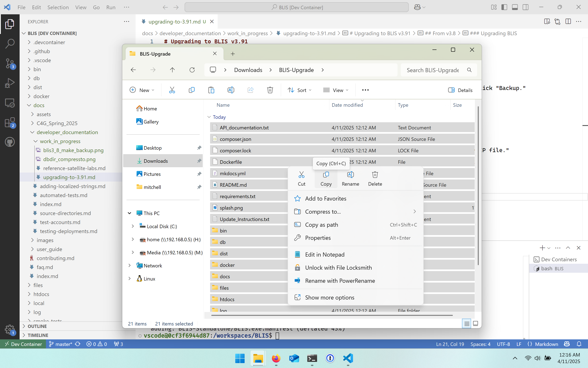Open the View dropdown menu
This screenshot has width=588, height=368.
coord(336,90)
